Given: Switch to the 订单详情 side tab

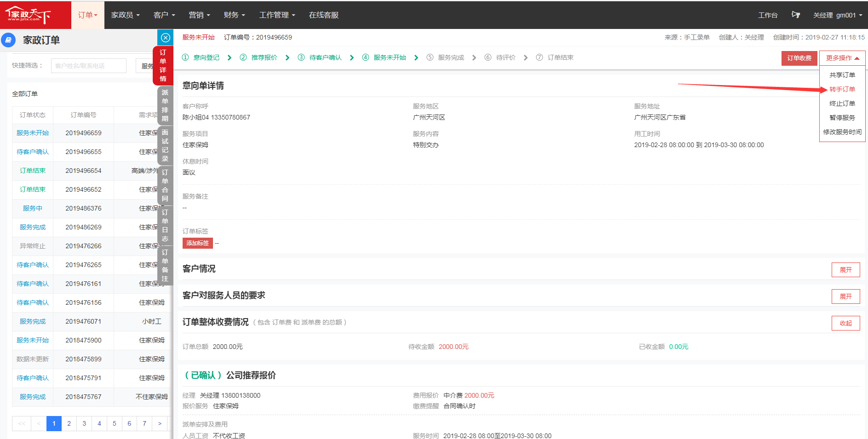Looking at the screenshot, I should (x=163, y=65).
